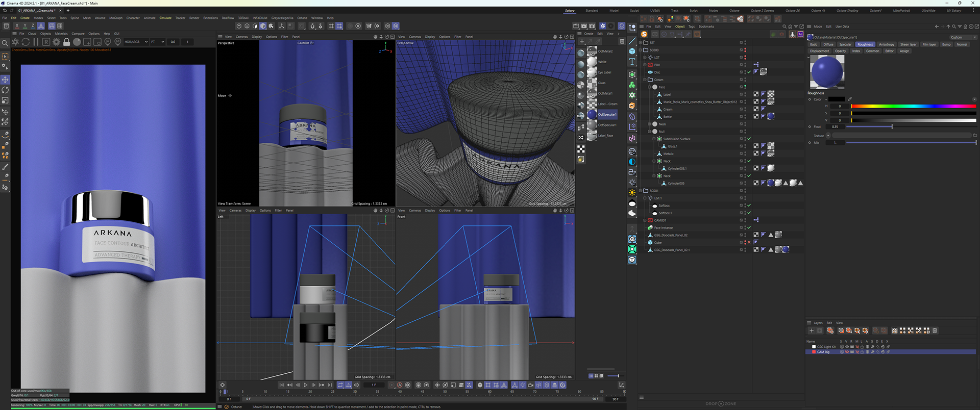Click the magnifier search icon at left toolbar top
The image size is (980, 410).
click(x=5, y=43)
